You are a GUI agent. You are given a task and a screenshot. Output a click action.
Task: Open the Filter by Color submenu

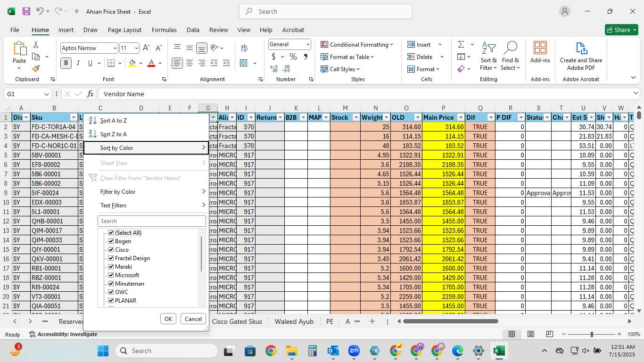click(146, 192)
